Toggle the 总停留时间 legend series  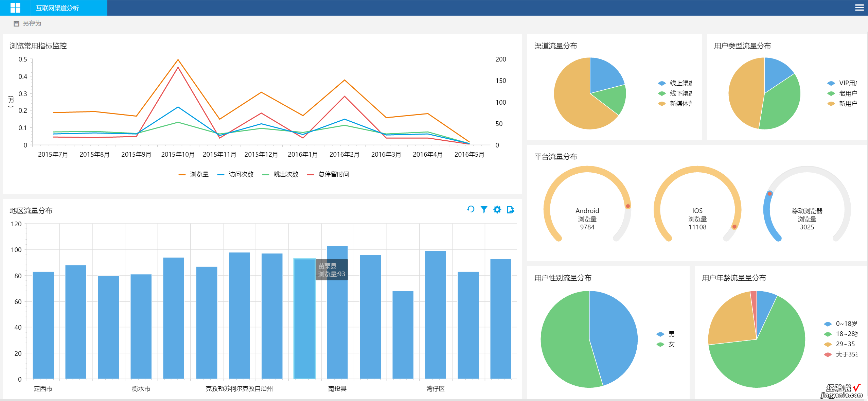[328, 174]
